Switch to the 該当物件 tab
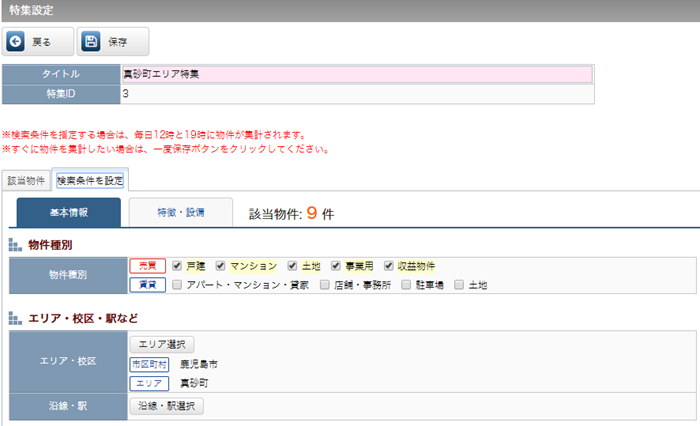Screen dimensions: 700x426 26,180
